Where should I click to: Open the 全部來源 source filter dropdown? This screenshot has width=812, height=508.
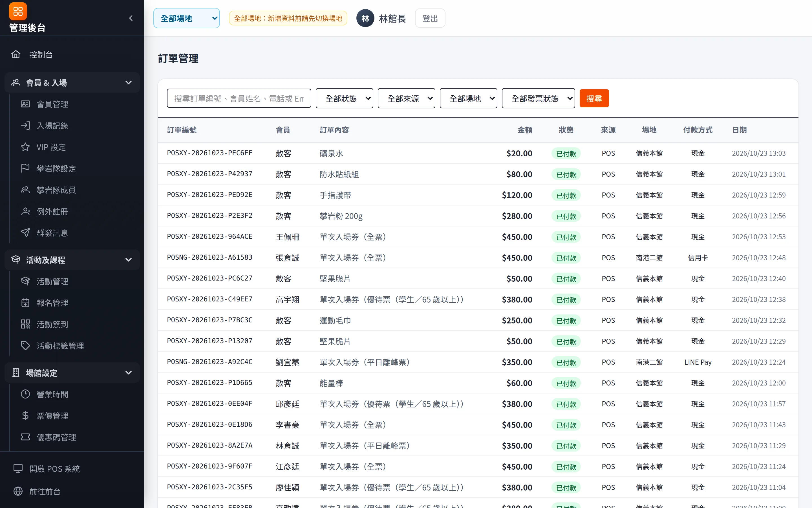pos(406,98)
